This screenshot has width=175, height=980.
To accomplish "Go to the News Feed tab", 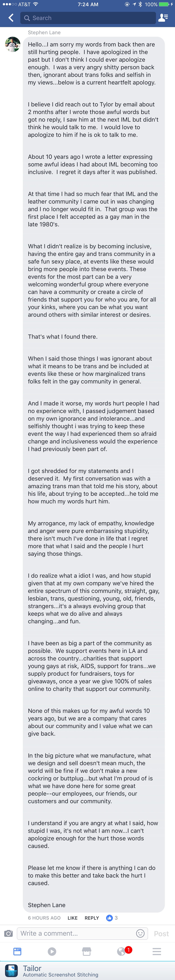I will pos(17,951).
